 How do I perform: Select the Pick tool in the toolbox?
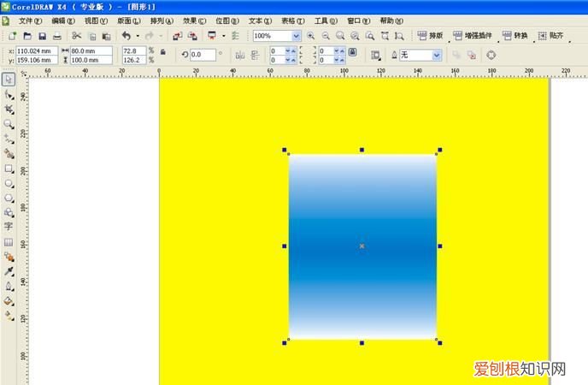coord(9,80)
